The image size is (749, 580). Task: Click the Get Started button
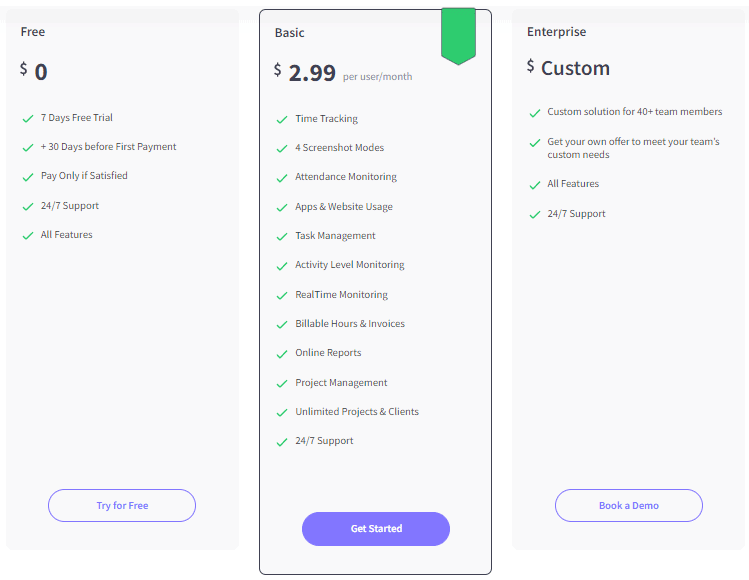[x=376, y=529]
